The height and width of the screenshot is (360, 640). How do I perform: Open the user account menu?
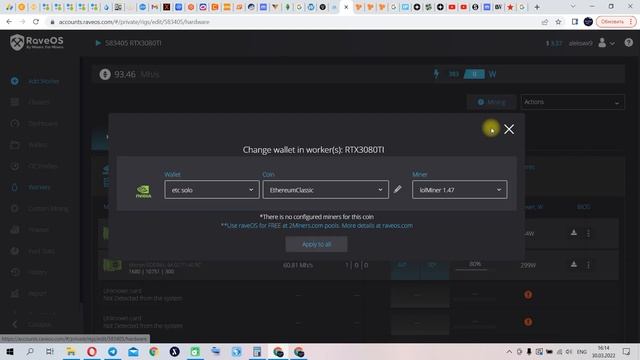[606, 43]
